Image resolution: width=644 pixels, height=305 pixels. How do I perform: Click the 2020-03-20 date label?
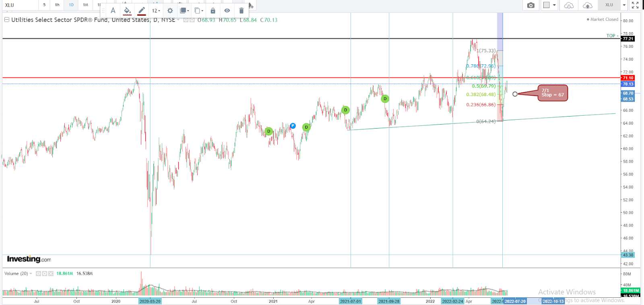150,301
